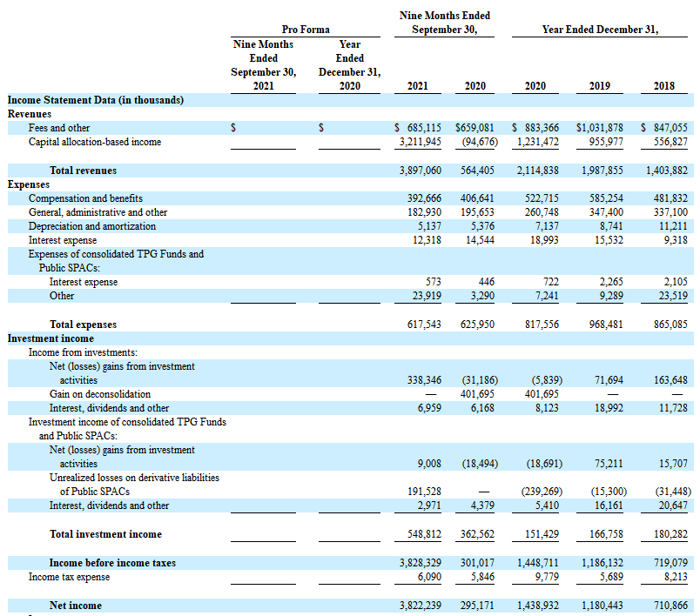Select the 'Year Ended December 31,' header
The image size is (700, 616).
point(600,30)
